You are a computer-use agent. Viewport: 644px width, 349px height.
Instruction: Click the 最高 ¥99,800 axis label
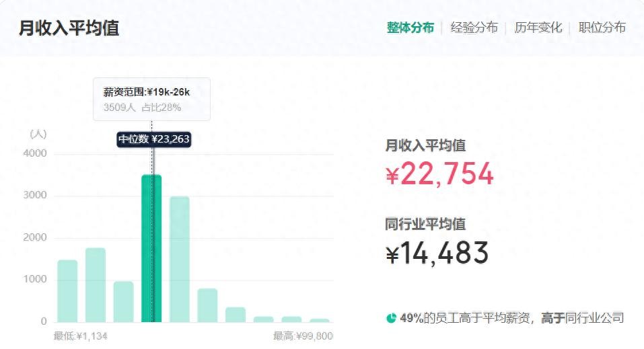[303, 336]
